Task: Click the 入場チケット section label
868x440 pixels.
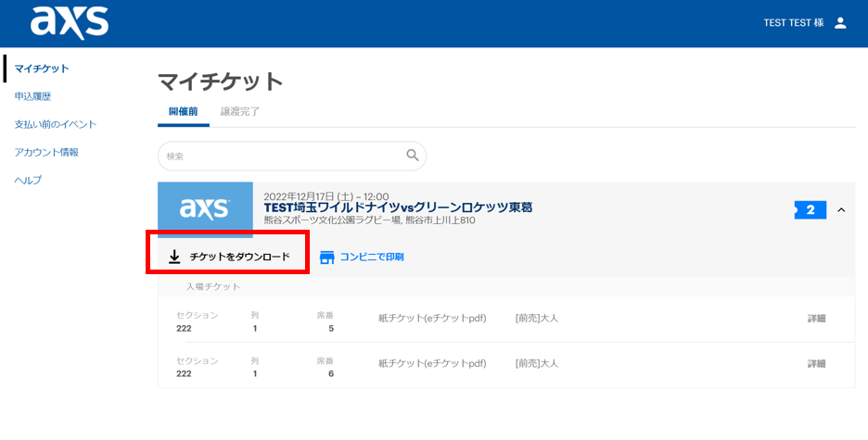Action: tap(213, 287)
